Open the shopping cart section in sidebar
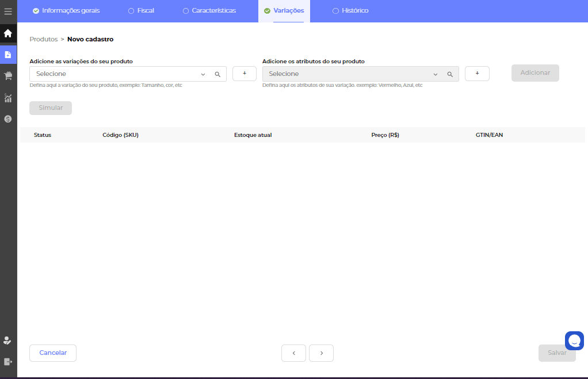588x379 pixels. coord(8,76)
